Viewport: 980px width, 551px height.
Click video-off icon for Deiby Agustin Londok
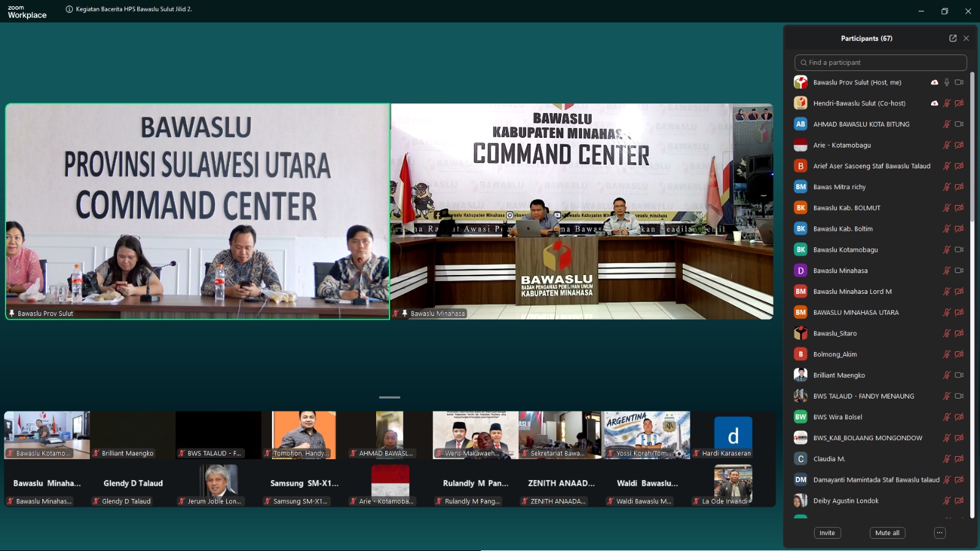pyautogui.click(x=959, y=500)
